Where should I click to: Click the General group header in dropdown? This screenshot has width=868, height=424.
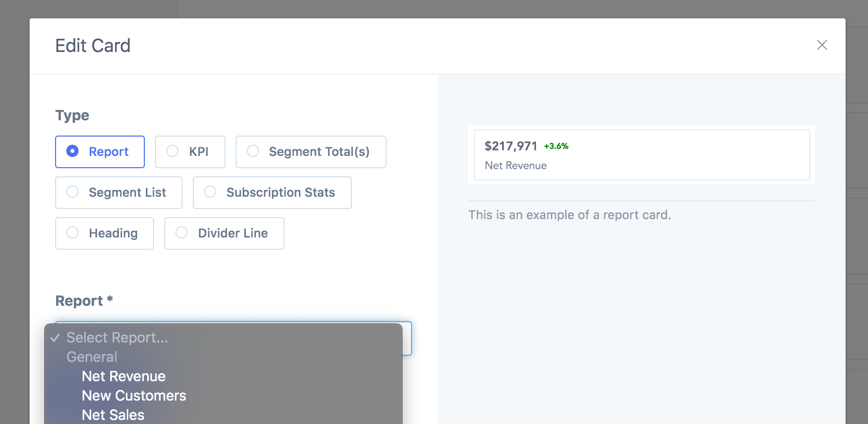(92, 357)
